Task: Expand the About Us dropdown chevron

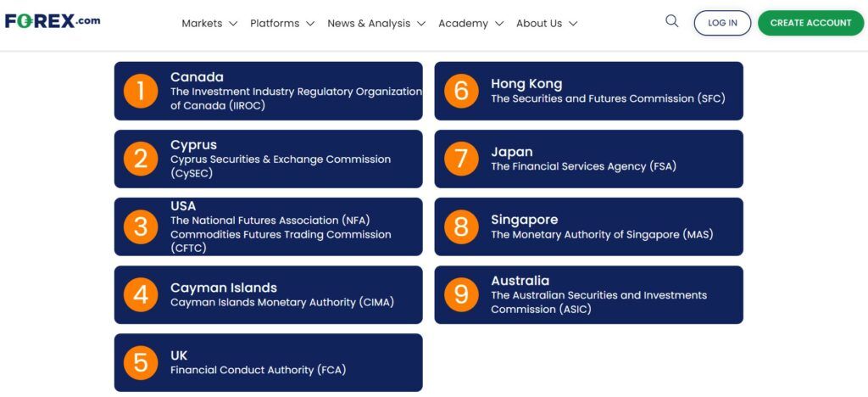Action: 573,24
